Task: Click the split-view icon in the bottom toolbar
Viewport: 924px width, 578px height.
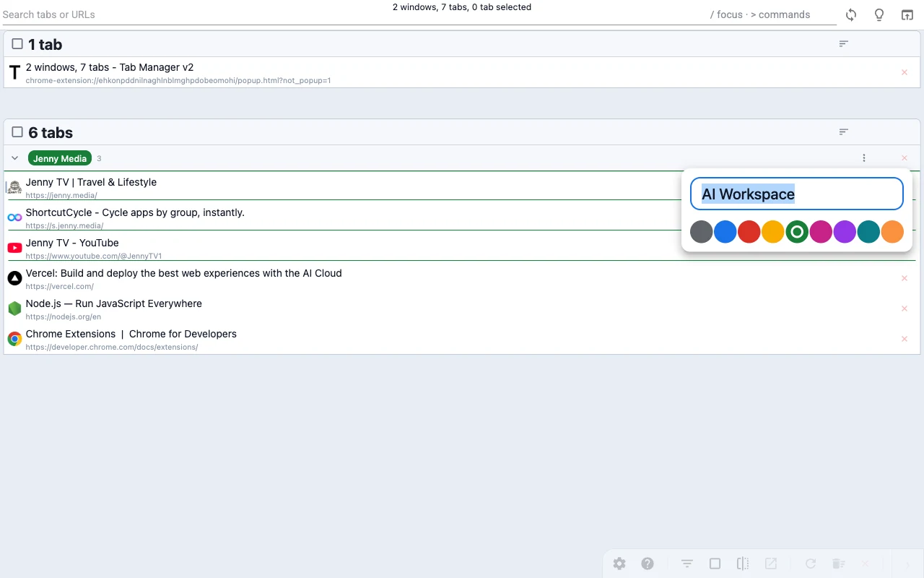Action: pos(743,564)
